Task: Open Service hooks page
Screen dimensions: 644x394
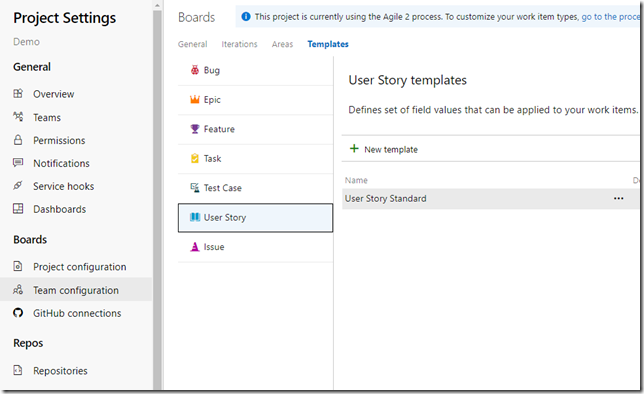Action: point(63,187)
